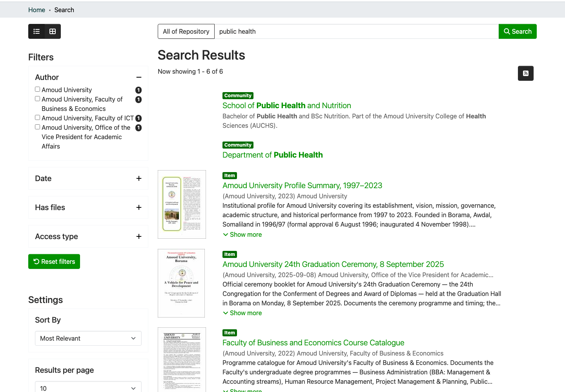This screenshot has width=565, height=392.
Task: Collapse the Author filter with the minus icon
Action: (139, 77)
